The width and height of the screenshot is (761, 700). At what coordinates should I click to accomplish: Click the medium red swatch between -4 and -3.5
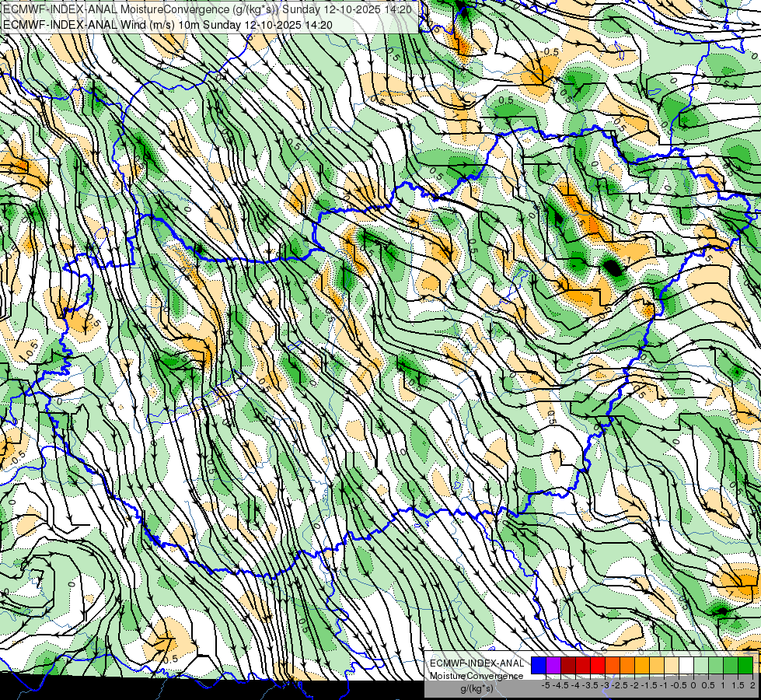[x=583, y=666]
